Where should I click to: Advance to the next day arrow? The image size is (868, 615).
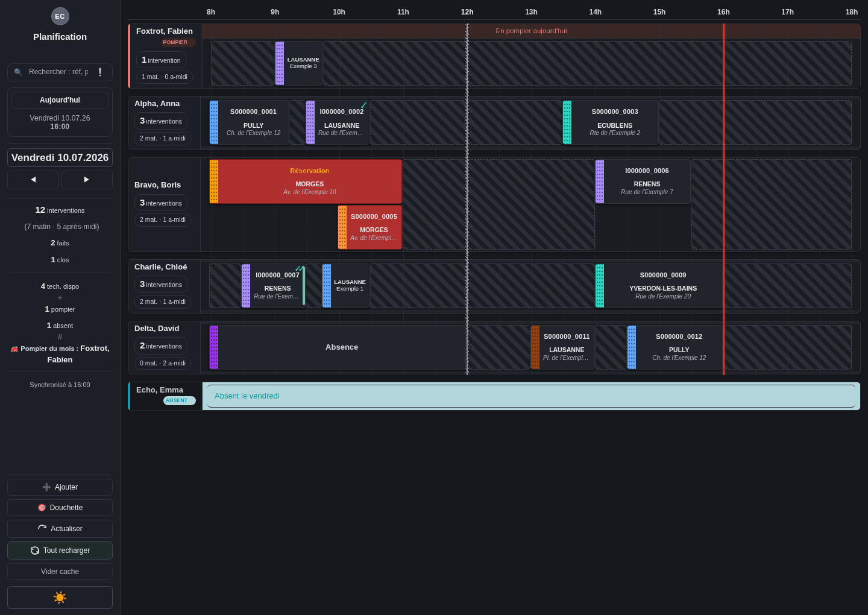click(x=87, y=180)
